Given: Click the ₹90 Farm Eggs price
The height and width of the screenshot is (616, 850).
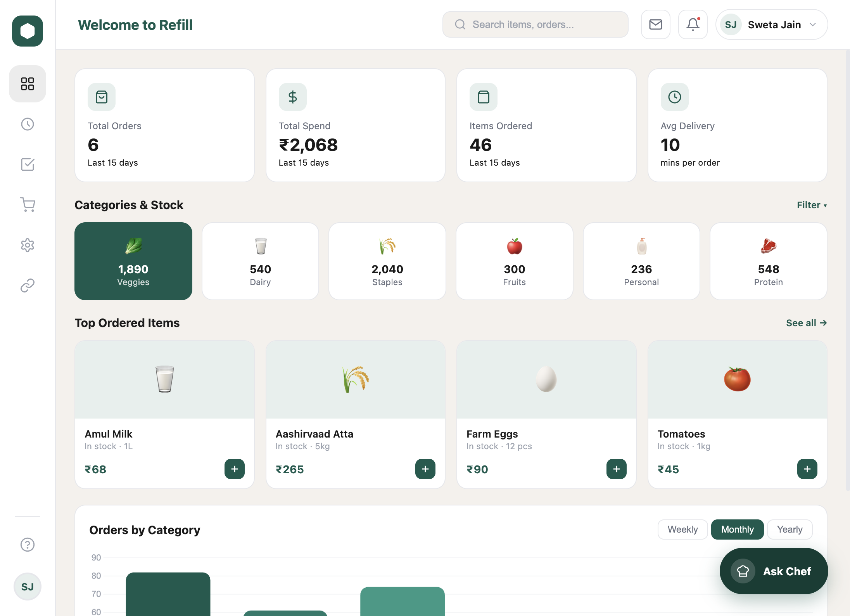Looking at the screenshot, I should point(477,469).
